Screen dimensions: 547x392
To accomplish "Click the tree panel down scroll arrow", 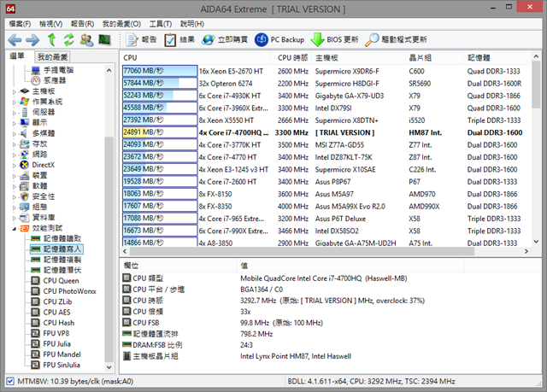I will click(x=109, y=367).
